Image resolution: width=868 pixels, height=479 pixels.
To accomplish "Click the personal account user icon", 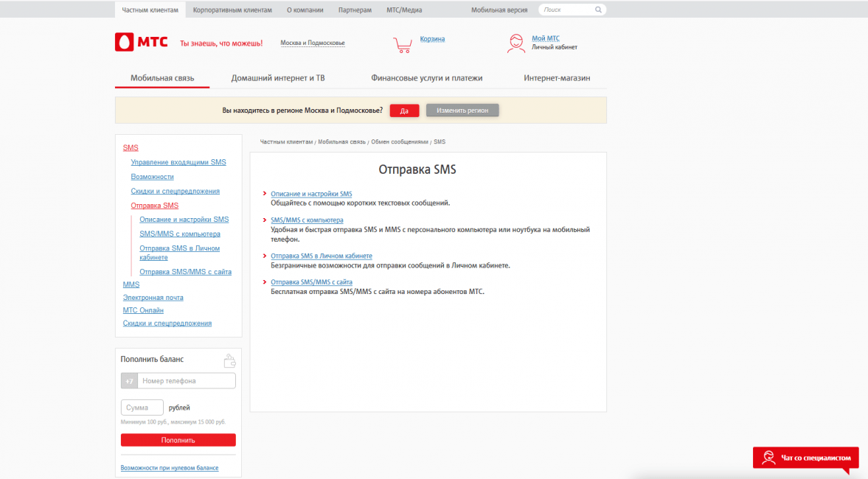I will [516, 43].
